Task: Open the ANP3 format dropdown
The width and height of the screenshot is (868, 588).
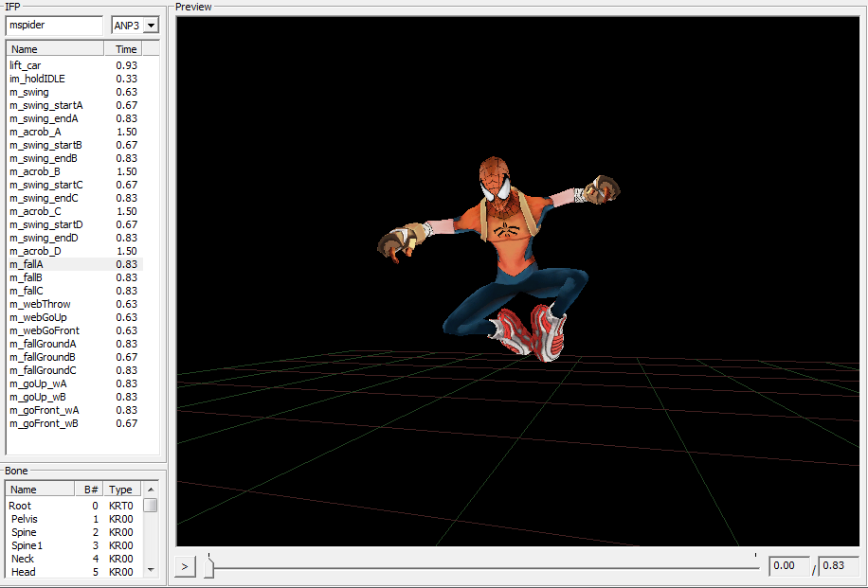Action: pos(151,26)
